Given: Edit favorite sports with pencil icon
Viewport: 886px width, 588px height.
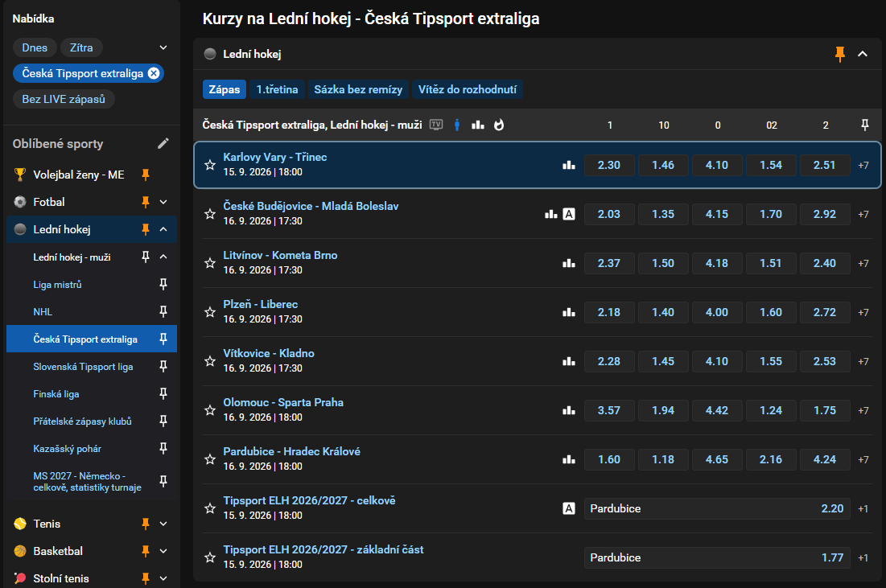Looking at the screenshot, I should (x=163, y=143).
